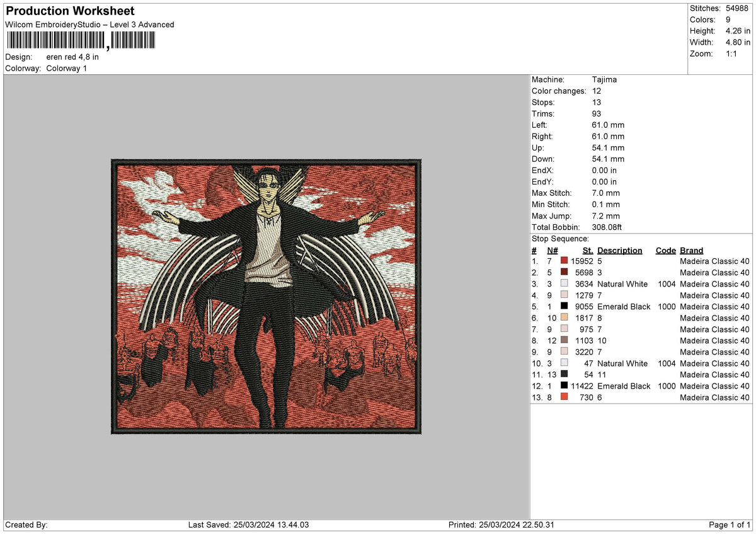Click the stitches count '54988'

tap(738, 8)
